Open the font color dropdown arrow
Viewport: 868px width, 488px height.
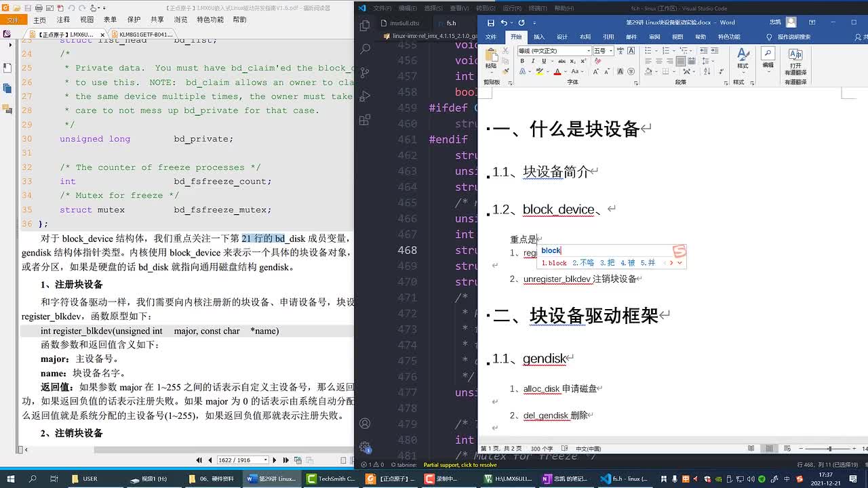tap(566, 71)
